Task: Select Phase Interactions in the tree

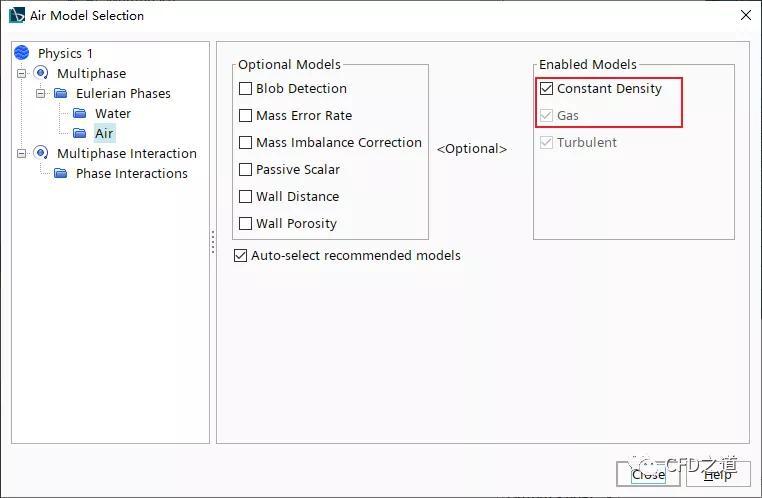Action: [132, 173]
